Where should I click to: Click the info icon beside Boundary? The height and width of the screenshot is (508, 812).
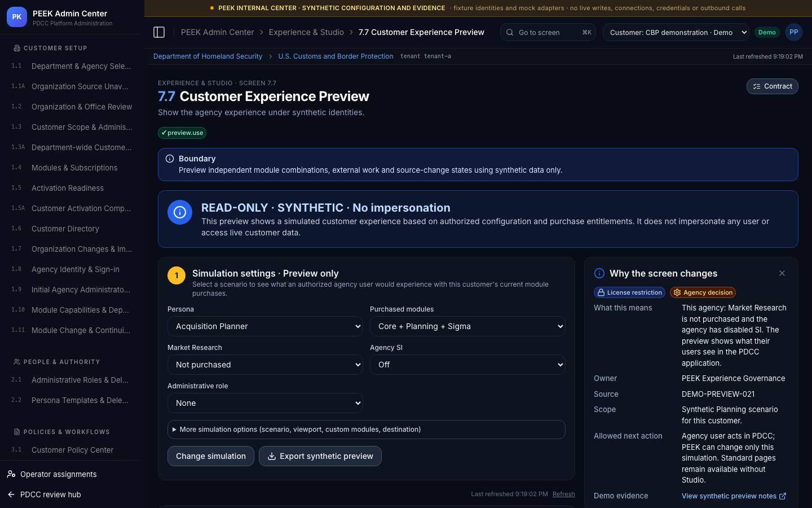[170, 159]
